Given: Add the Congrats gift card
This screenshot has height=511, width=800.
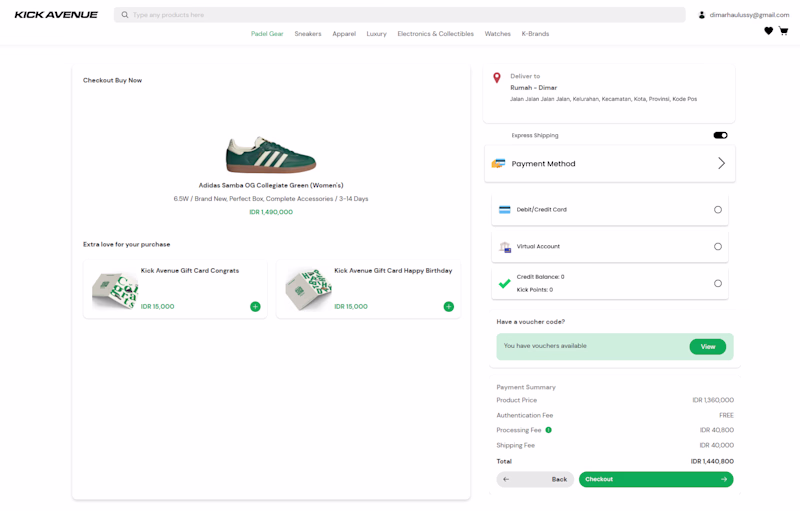Looking at the screenshot, I should 255,307.
